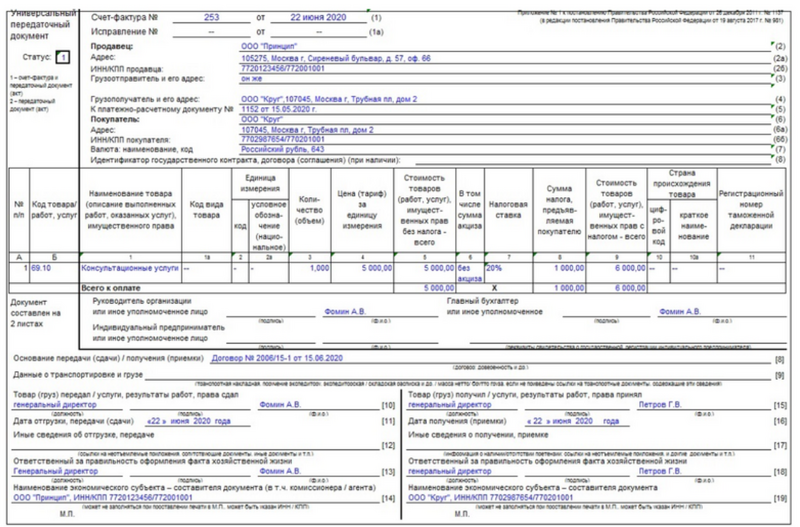Click unit price 5 000,00 in column 4
800x527 pixels.
(377, 268)
